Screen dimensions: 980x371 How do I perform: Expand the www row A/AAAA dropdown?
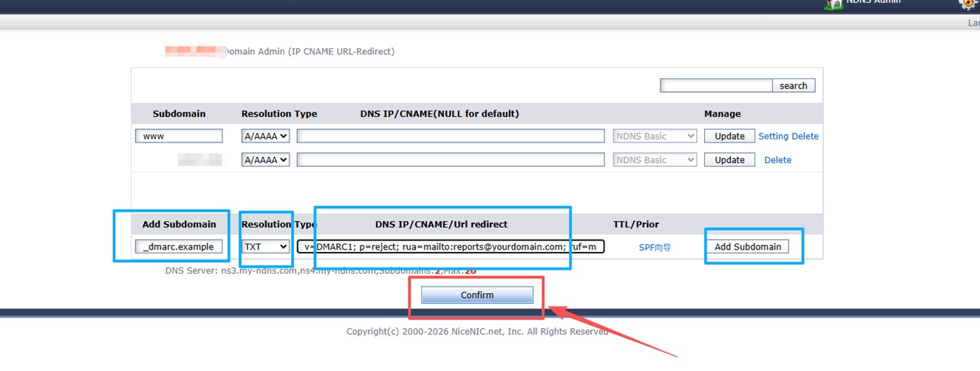coord(265,136)
